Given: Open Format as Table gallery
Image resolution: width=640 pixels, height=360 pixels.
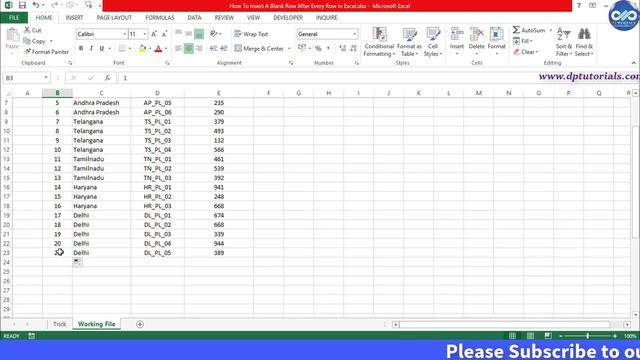Looking at the screenshot, I should pos(409,42).
